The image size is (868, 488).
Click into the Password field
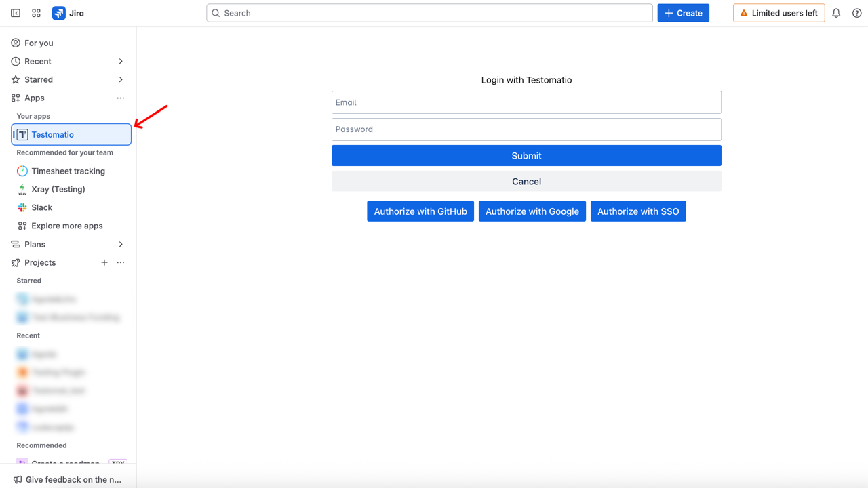(x=526, y=129)
